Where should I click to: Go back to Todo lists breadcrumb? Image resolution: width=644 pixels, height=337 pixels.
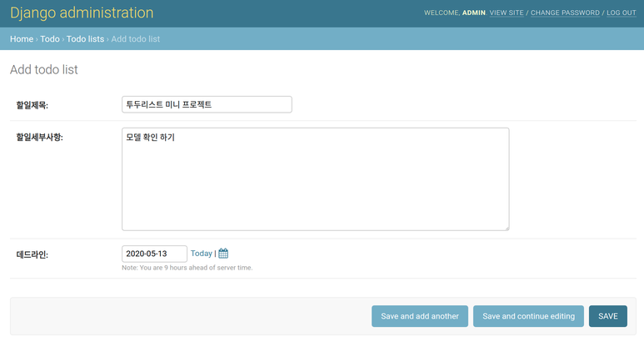[x=85, y=39]
